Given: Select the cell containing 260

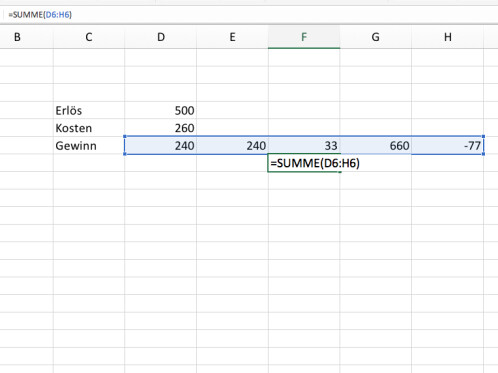Looking at the screenshot, I should 161,128.
